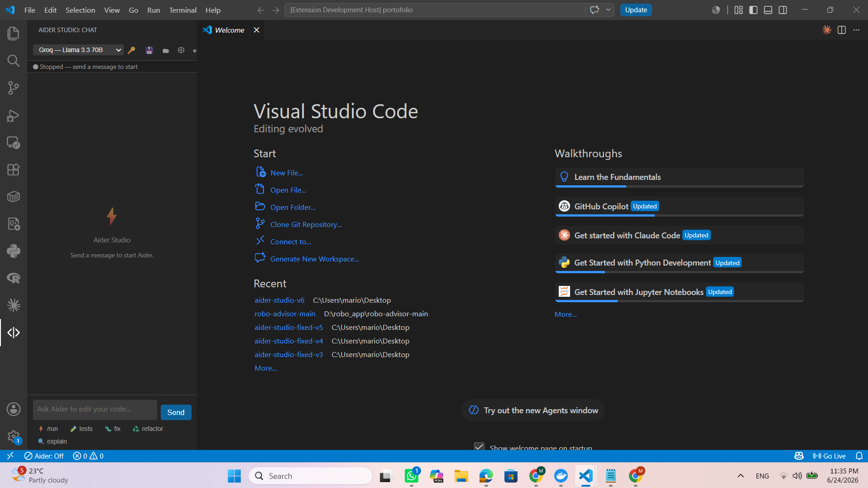Viewport: 868px width, 488px height.
Task: Expand the Learn the Fundamentals walkthrough
Action: point(679,177)
